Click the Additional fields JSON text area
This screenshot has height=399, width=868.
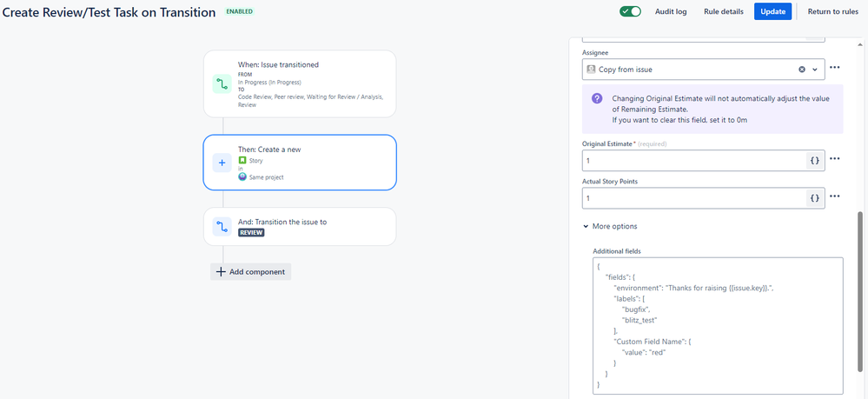718,326
